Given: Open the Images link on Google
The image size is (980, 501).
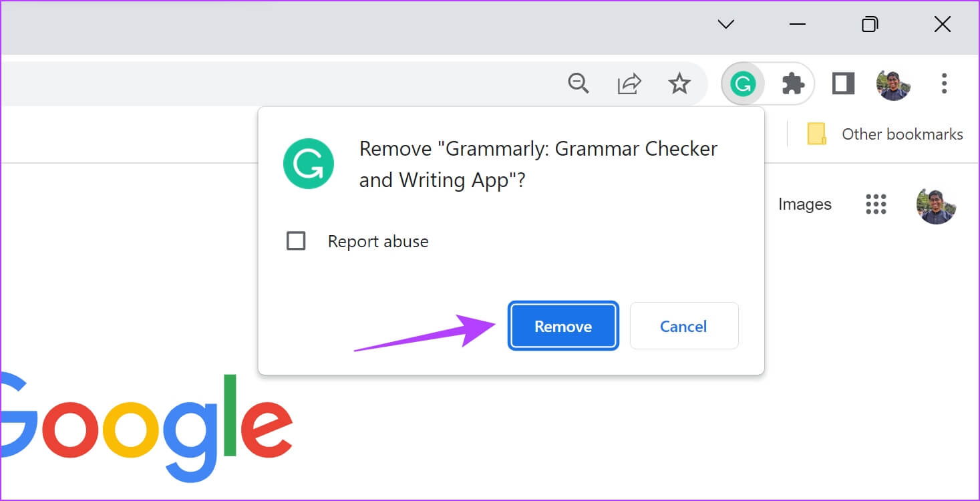Looking at the screenshot, I should click(805, 204).
